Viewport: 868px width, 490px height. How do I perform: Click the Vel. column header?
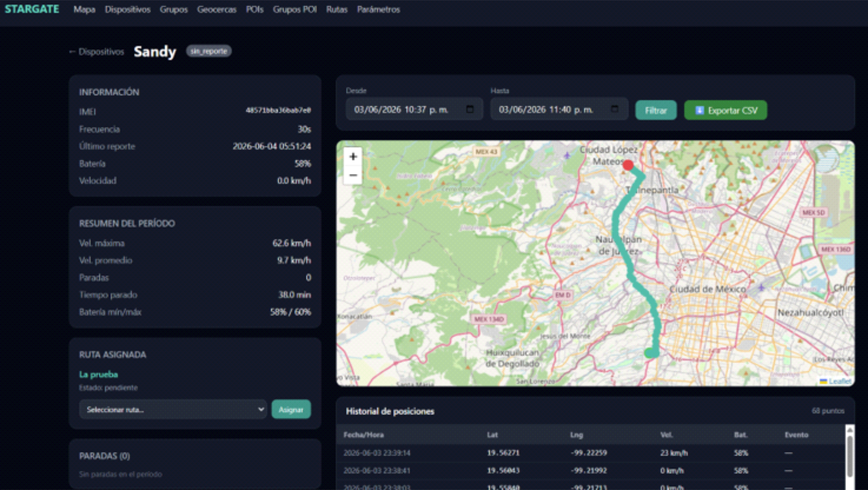tap(666, 434)
